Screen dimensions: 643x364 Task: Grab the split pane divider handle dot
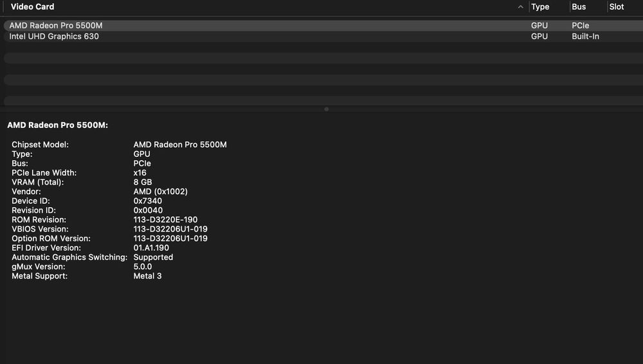tap(327, 109)
